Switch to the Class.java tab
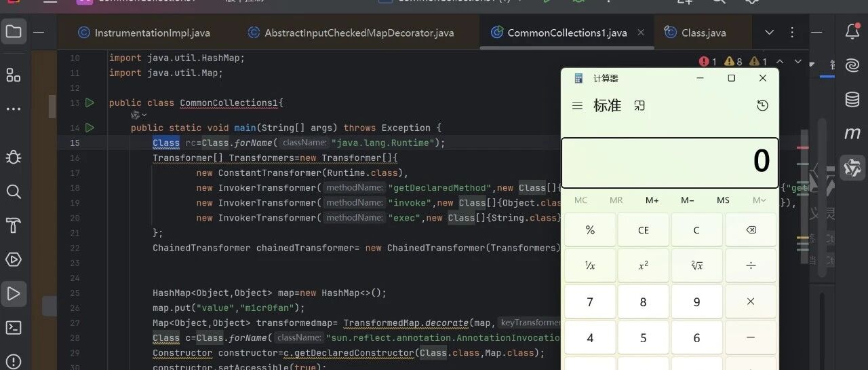The image size is (868, 370). click(x=696, y=33)
